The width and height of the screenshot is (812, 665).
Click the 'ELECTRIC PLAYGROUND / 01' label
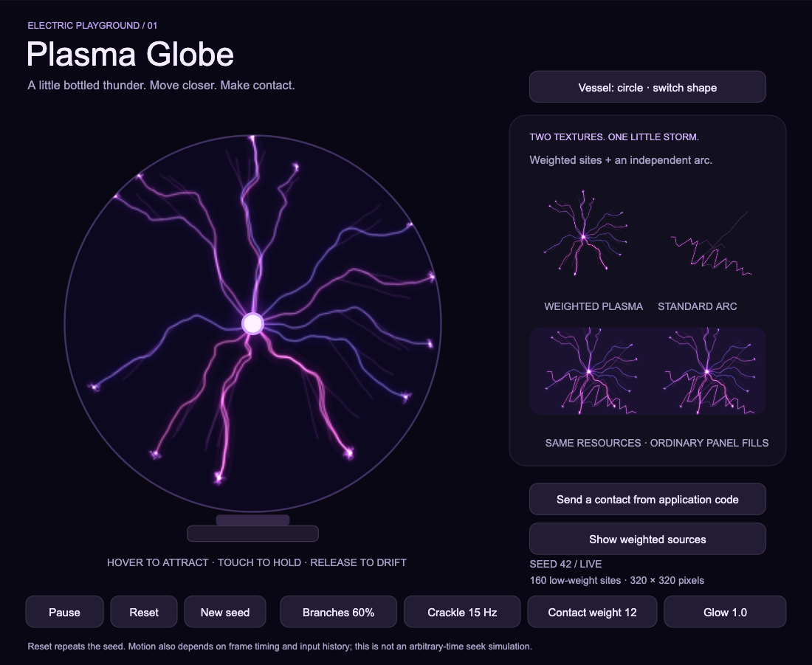tap(92, 25)
